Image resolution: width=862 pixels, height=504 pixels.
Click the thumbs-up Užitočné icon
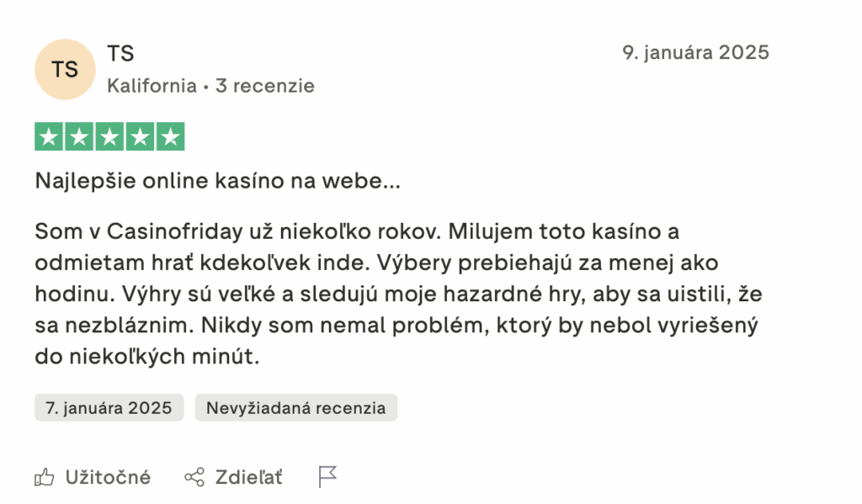click(45, 478)
